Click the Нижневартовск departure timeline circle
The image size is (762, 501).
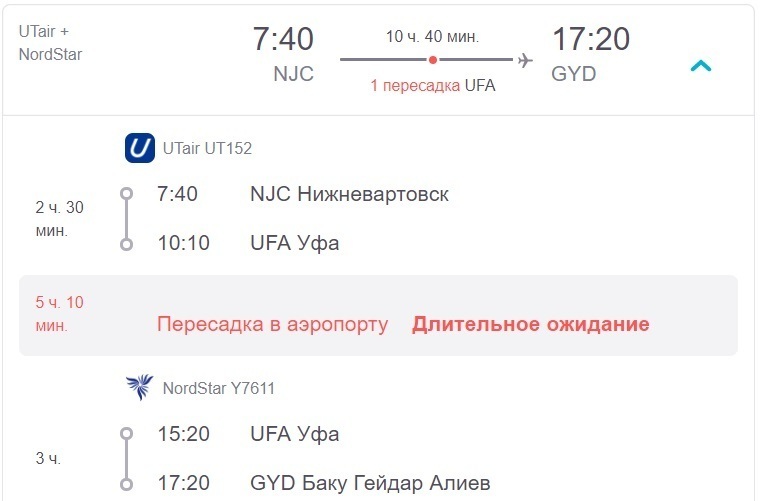coord(126,193)
